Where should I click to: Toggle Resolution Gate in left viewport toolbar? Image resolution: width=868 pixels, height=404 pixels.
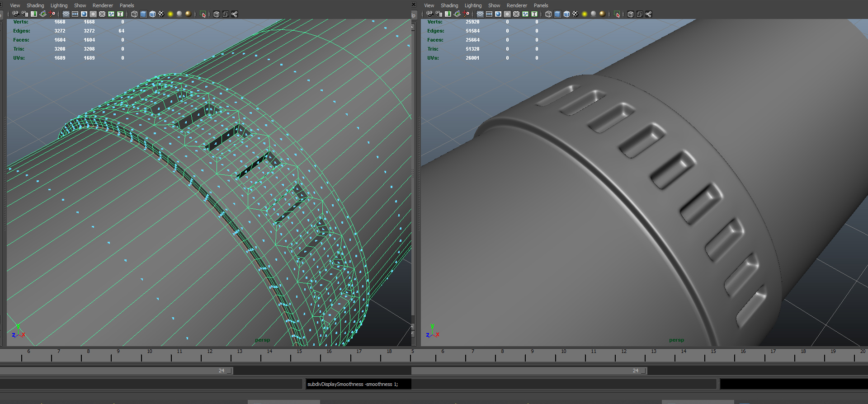pos(84,14)
